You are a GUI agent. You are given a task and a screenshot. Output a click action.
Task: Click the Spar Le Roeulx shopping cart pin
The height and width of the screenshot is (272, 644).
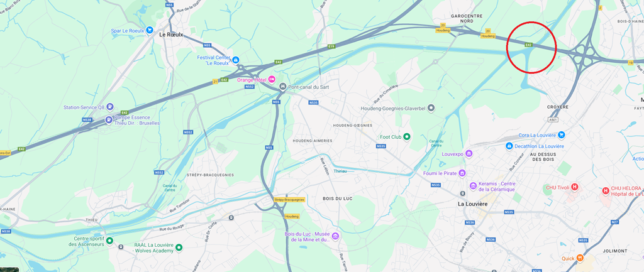tap(150, 30)
